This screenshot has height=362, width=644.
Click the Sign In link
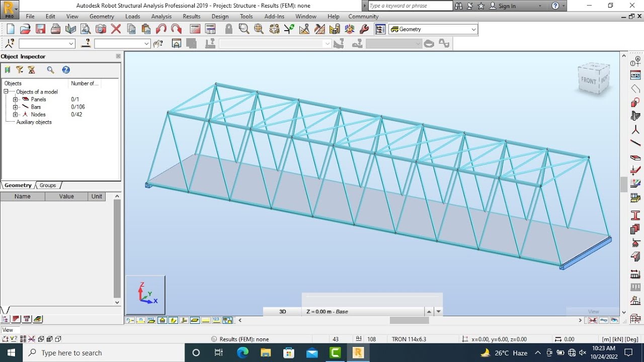(507, 6)
